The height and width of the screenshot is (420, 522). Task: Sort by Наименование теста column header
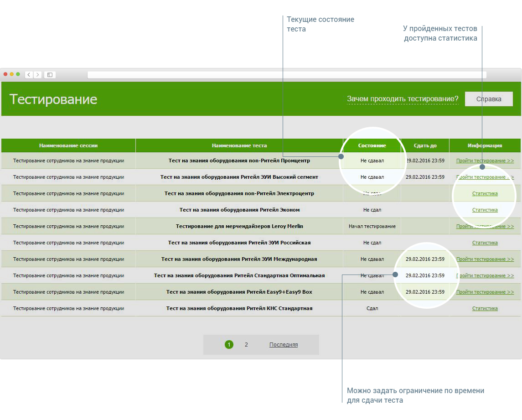click(x=239, y=145)
